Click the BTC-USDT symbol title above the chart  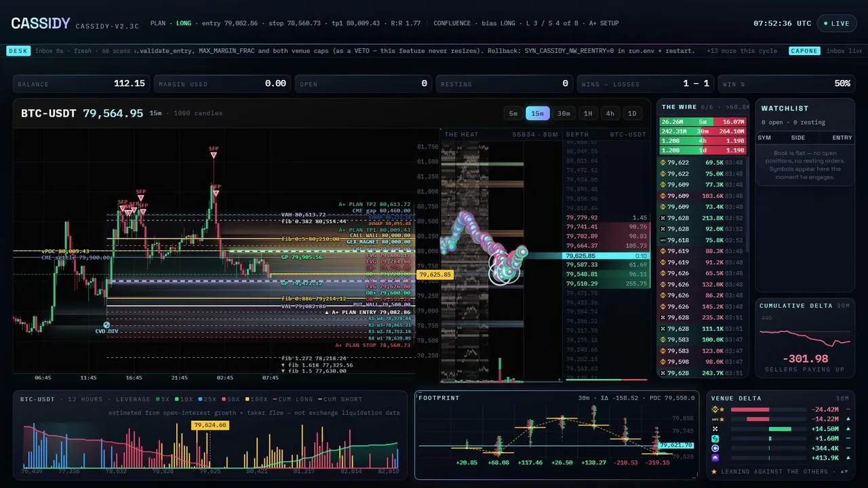[x=50, y=113]
